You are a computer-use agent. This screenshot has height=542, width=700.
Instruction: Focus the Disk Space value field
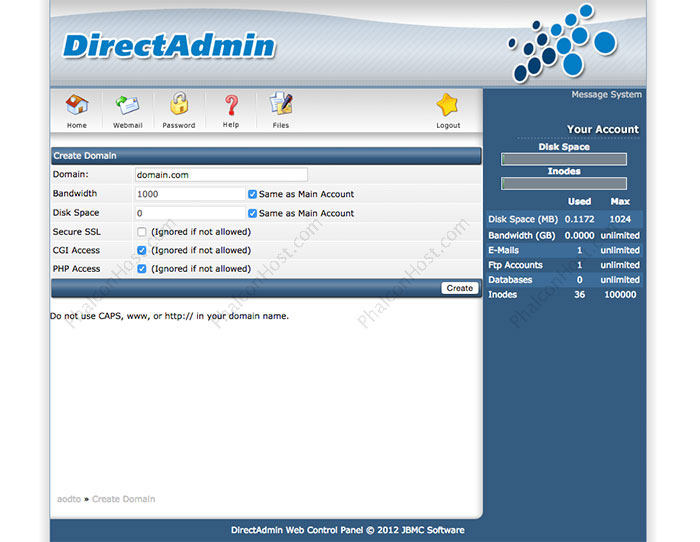pos(190,213)
